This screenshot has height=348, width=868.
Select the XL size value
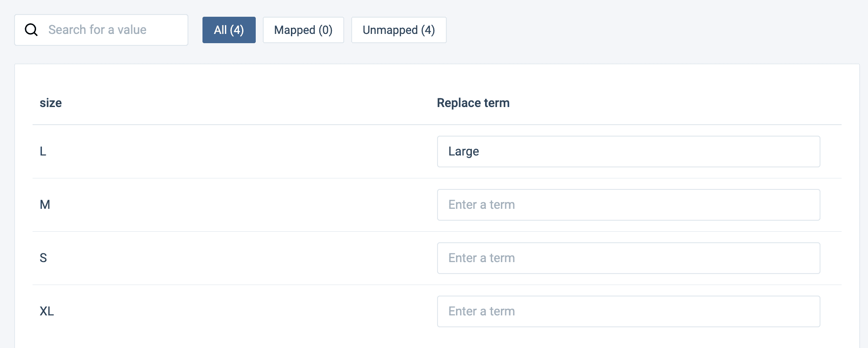(47, 311)
